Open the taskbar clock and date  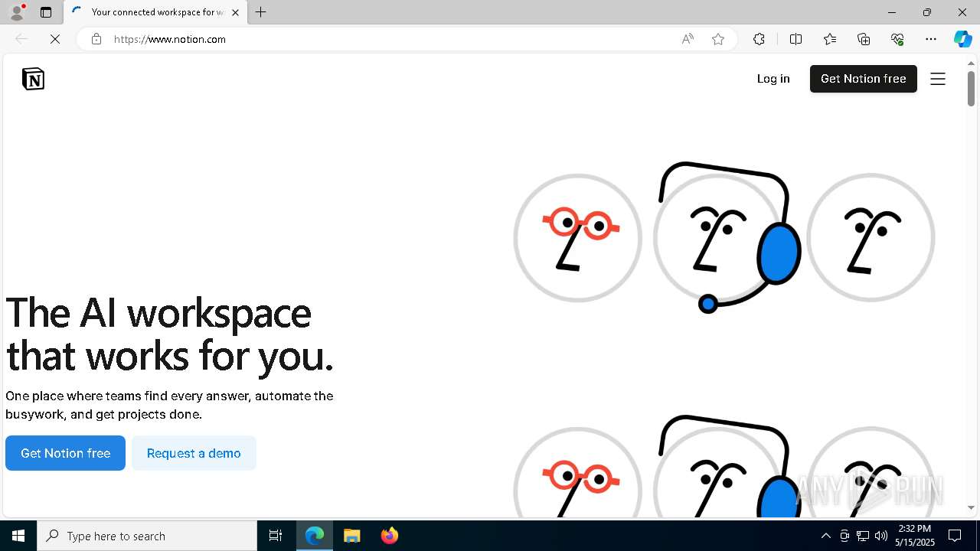click(915, 536)
